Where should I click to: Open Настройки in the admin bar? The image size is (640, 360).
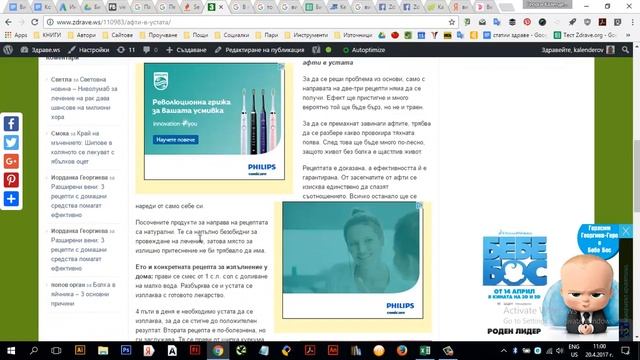pyautogui.click(x=89, y=50)
